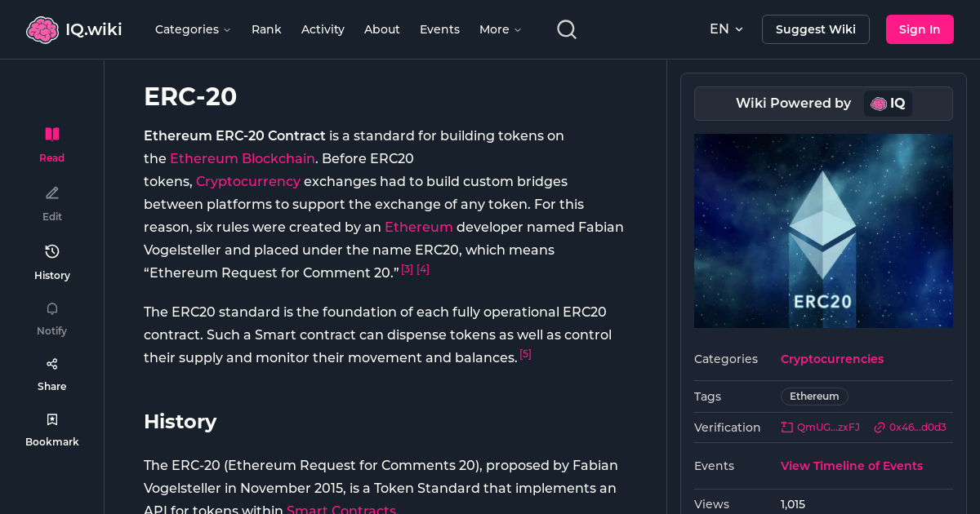Open the Cryptocurrencies category link

831,359
